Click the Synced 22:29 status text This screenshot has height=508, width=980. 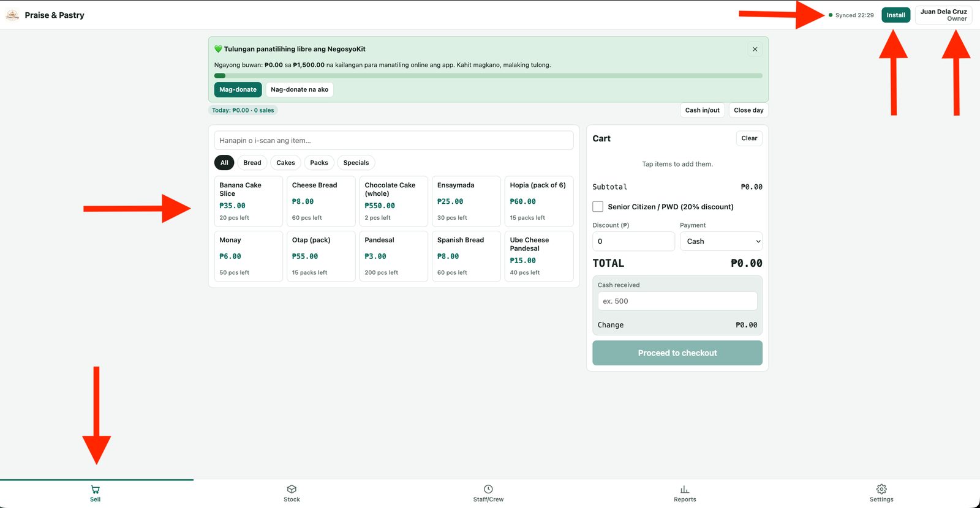[854, 15]
